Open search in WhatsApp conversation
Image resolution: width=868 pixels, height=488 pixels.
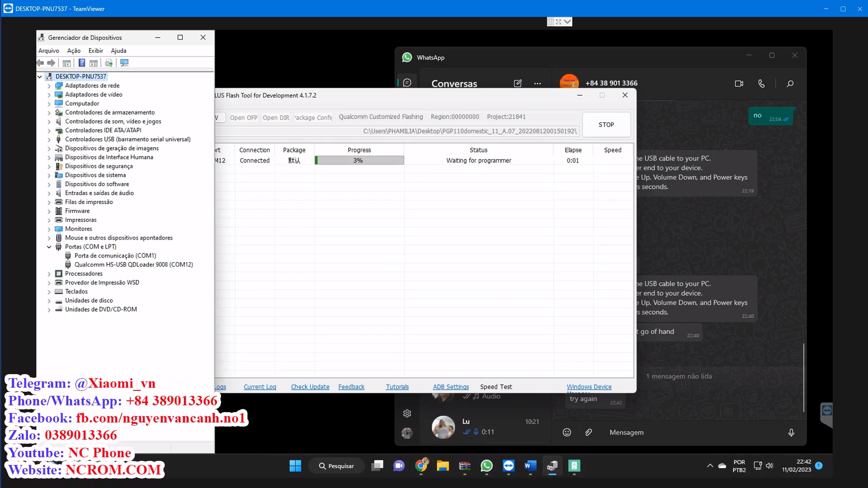tap(790, 84)
